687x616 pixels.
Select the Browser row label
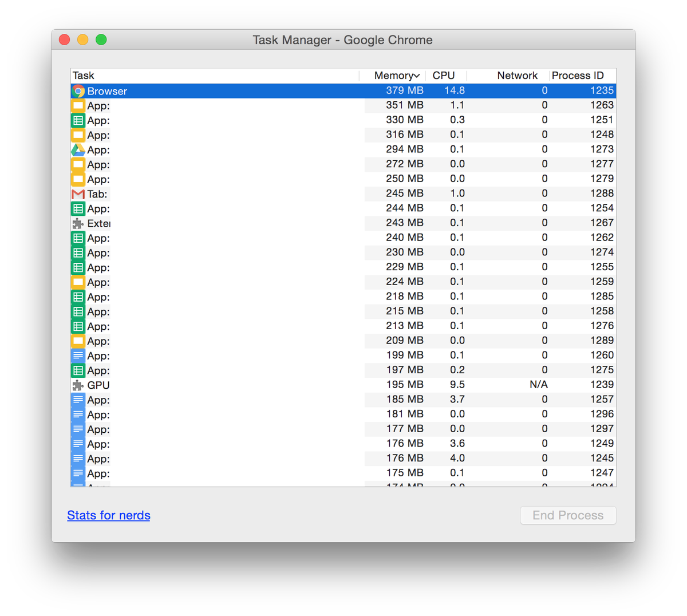click(107, 91)
